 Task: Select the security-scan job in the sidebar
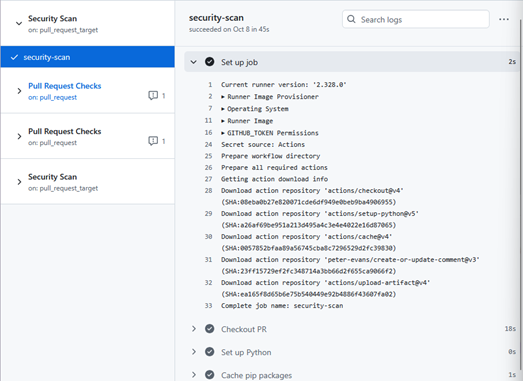tap(87, 57)
